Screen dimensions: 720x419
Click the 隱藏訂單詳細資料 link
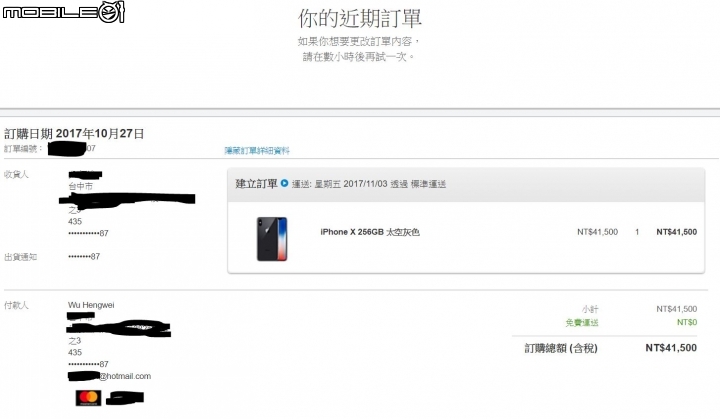coord(257,150)
